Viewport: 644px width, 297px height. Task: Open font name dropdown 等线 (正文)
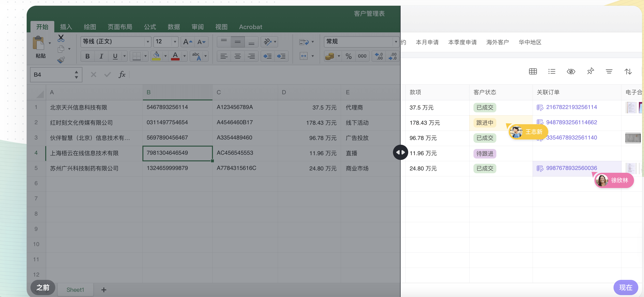[116, 42]
